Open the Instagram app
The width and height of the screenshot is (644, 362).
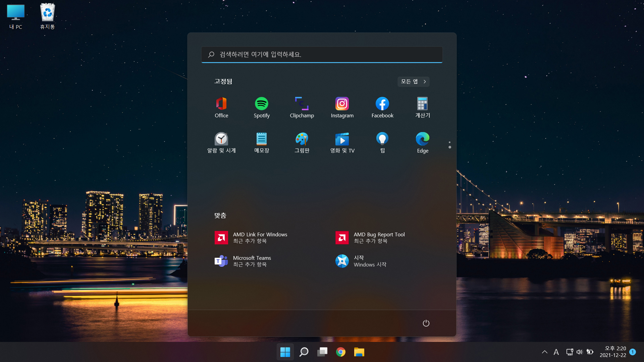pos(342,107)
